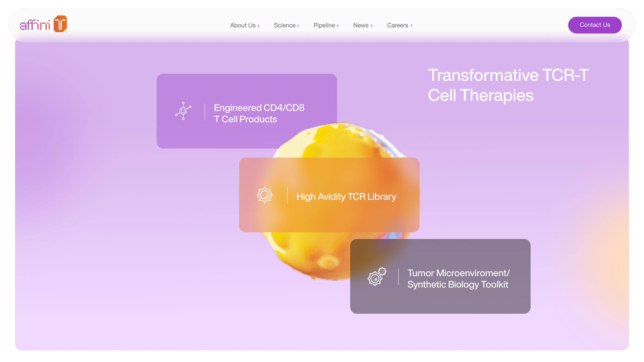Viewport: 644px width, 362px height.
Task: Click the Transformative TCR-T Cell Therapies heading
Action: coord(508,85)
